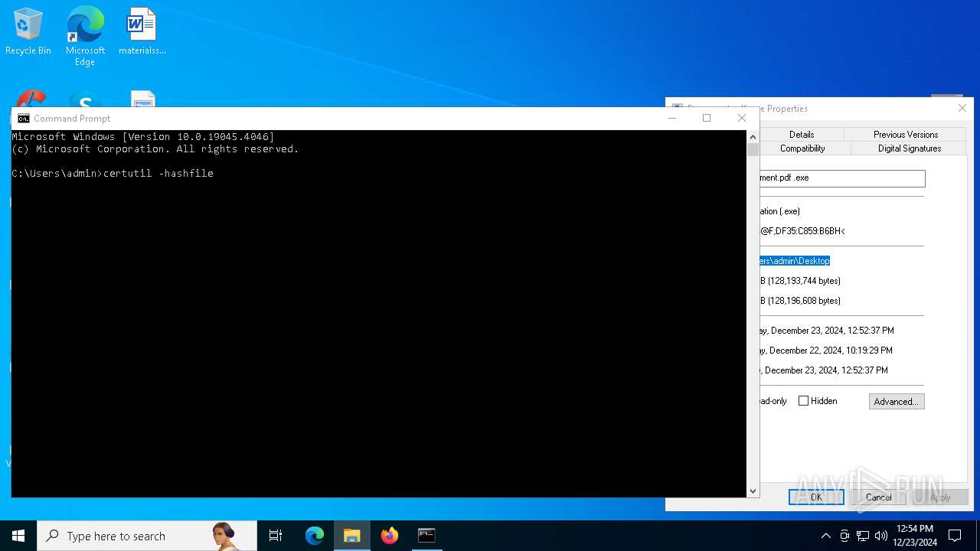Open Task View on the taskbar
Image resolution: width=980 pixels, height=551 pixels.
pos(276,536)
